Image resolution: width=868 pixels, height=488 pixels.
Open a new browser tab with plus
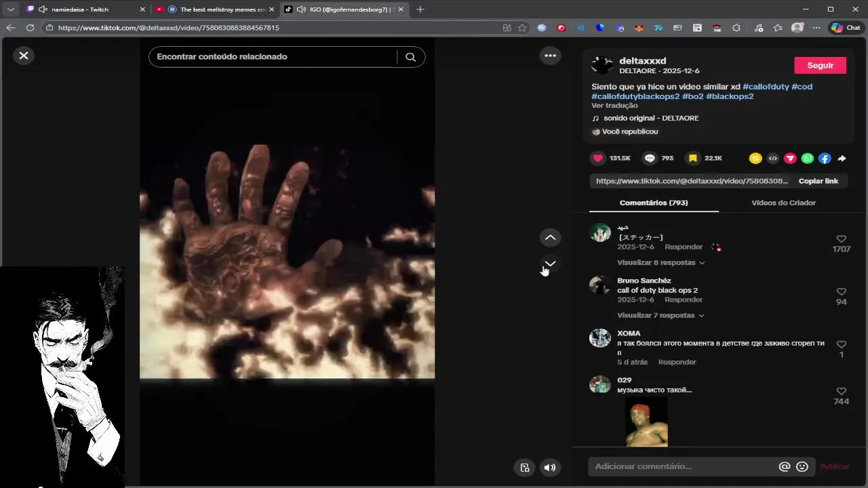420,9
